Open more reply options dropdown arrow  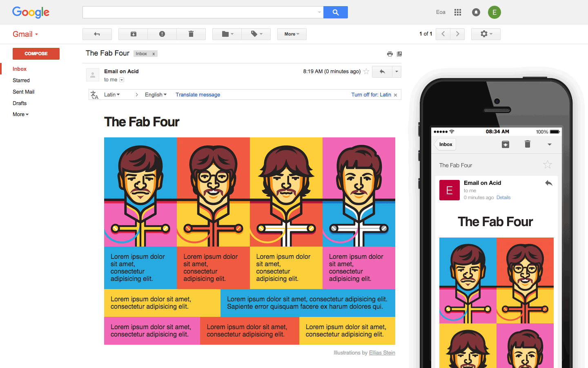396,72
